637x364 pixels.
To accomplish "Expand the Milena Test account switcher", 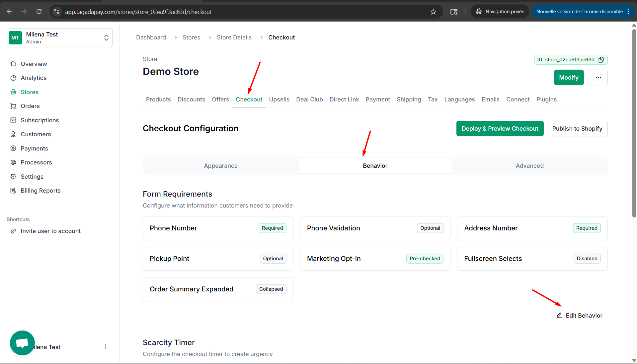I will pyautogui.click(x=106, y=37).
